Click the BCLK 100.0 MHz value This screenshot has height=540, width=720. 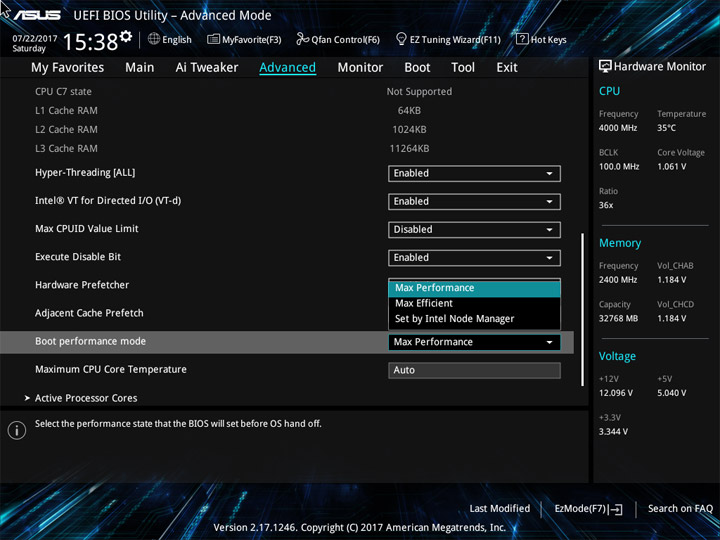(x=619, y=167)
